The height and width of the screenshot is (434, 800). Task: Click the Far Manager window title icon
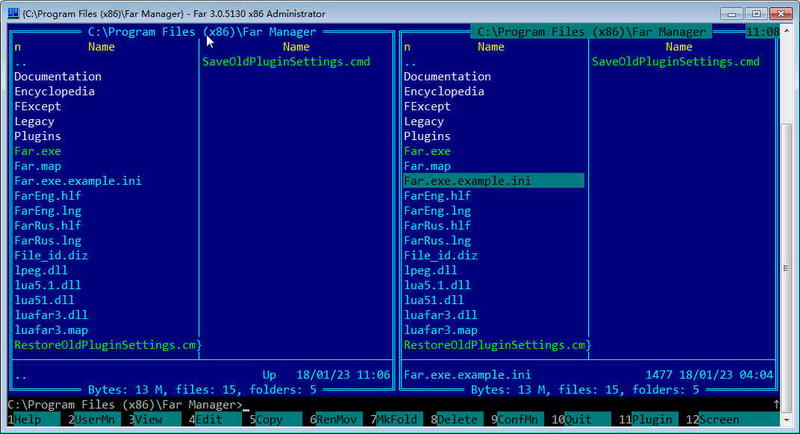(x=13, y=13)
